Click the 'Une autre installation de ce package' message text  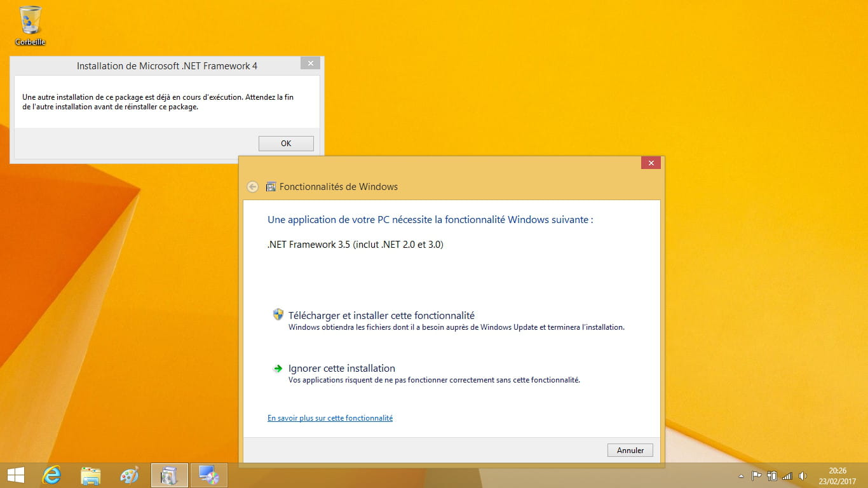pos(158,102)
